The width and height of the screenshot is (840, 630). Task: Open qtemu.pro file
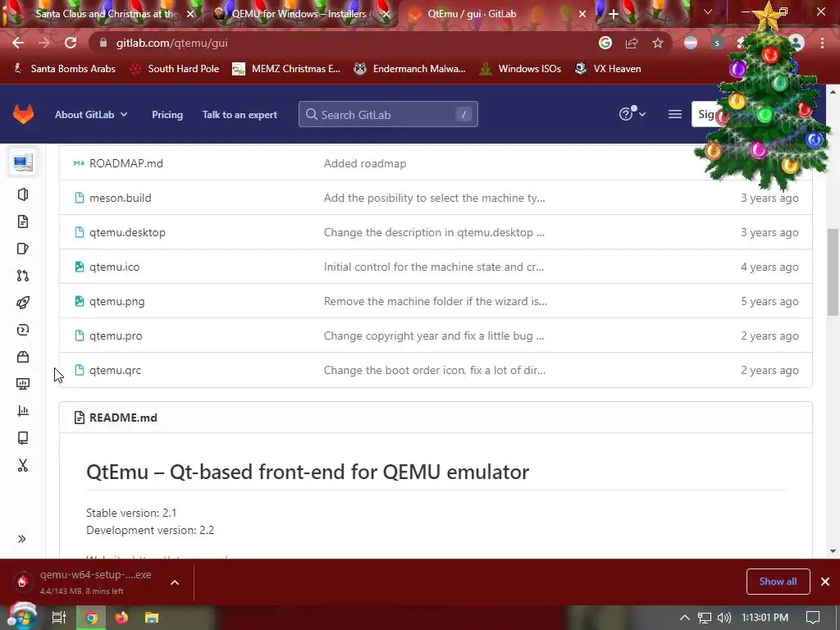click(x=116, y=336)
